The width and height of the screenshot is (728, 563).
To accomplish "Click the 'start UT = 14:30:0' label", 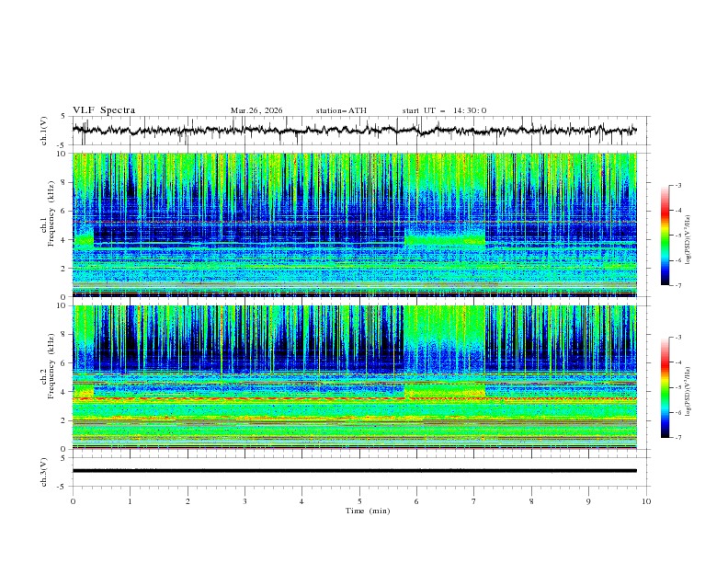I will coord(444,110).
